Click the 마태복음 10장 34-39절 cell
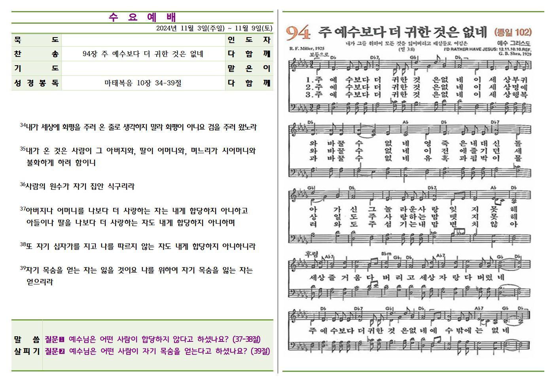This screenshot has width=555, height=392. [x=143, y=83]
